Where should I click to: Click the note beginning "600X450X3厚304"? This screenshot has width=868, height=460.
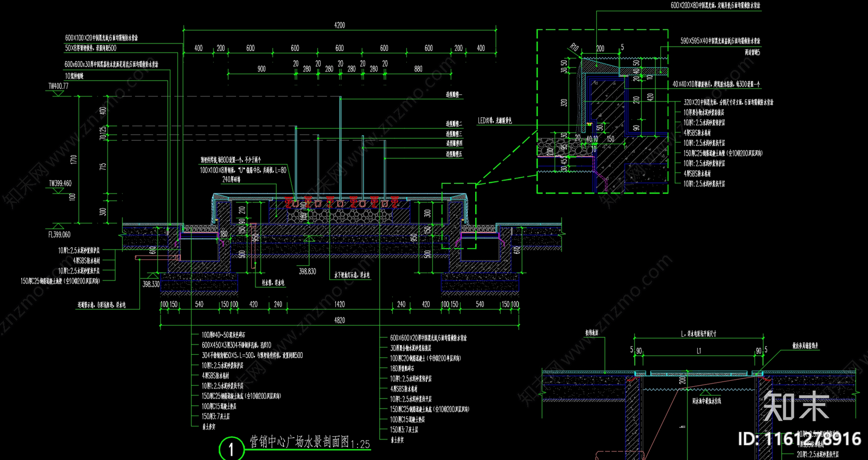[x=237, y=345]
